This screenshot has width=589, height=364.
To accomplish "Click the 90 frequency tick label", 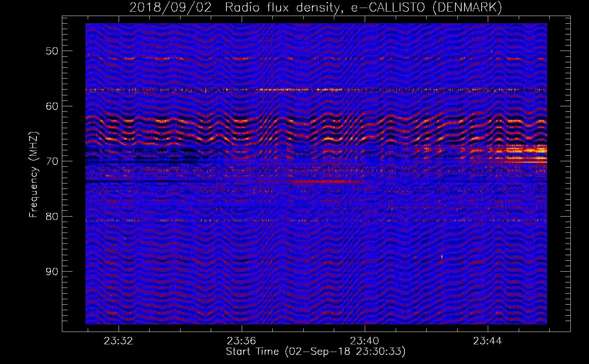I will [x=52, y=272].
